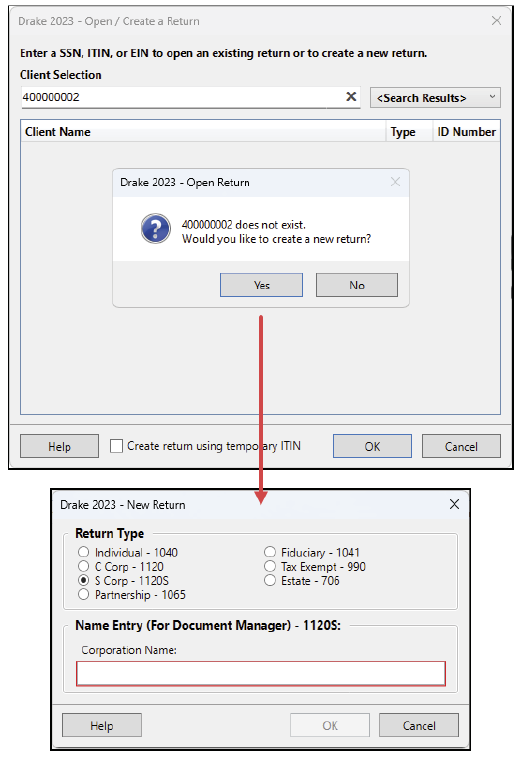521x759 pixels.
Task: Select Partnership - 1065 return type
Action: click(x=132, y=594)
